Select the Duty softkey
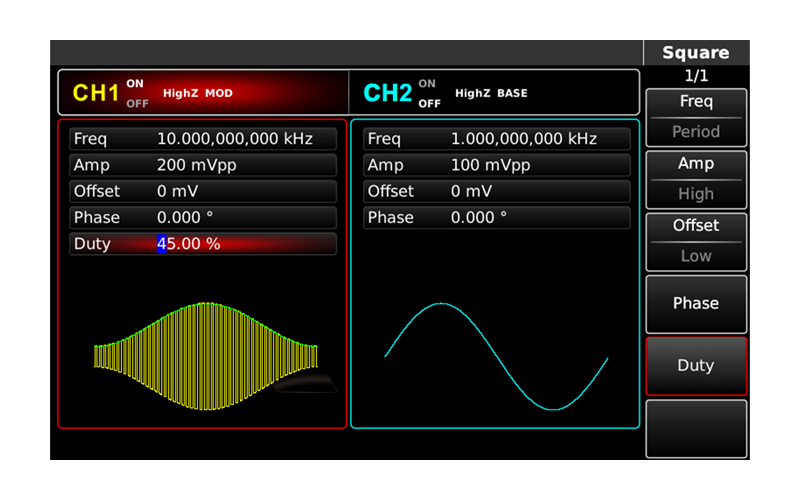Screen dimensions: 800x500 [696, 366]
